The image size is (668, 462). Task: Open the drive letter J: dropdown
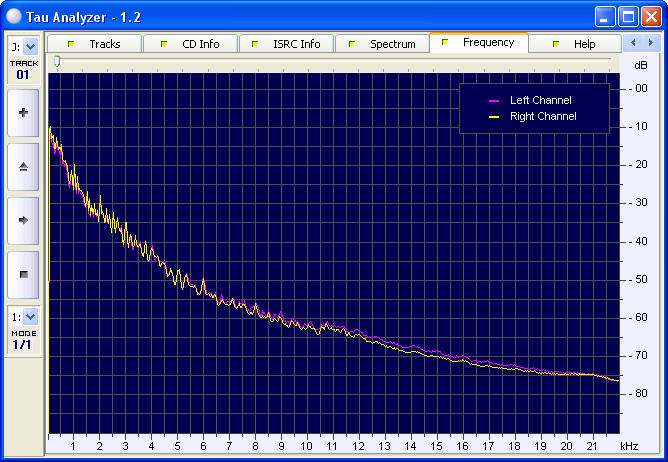pyautogui.click(x=29, y=46)
